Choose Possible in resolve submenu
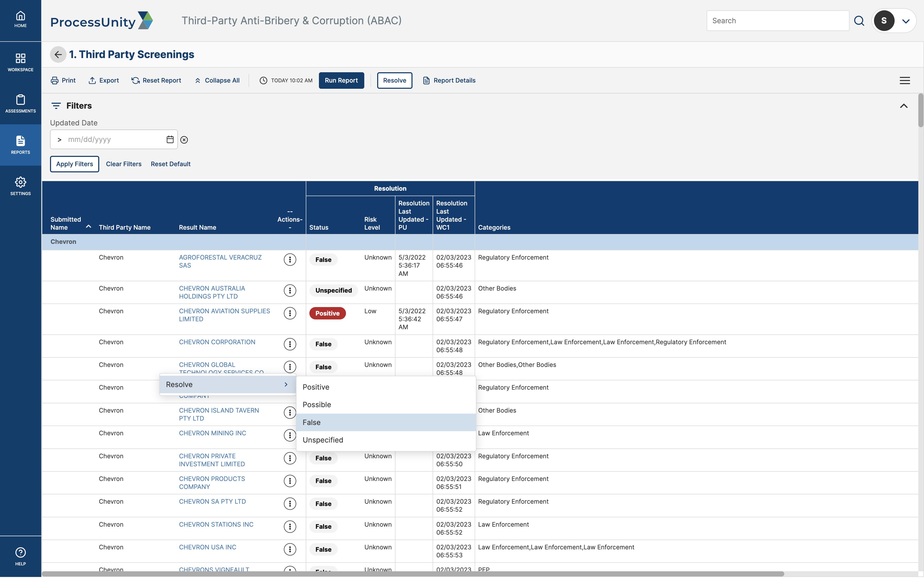The image size is (924, 578). 386,404
